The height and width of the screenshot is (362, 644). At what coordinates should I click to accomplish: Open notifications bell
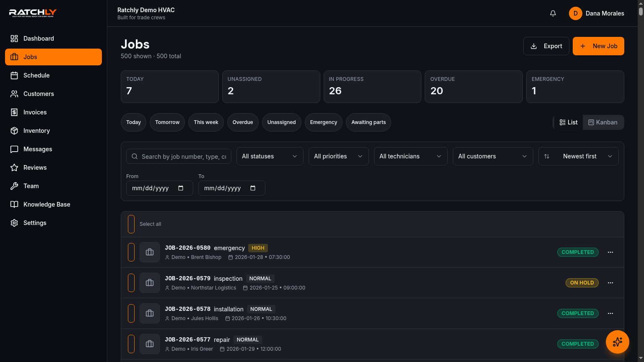coord(553,13)
